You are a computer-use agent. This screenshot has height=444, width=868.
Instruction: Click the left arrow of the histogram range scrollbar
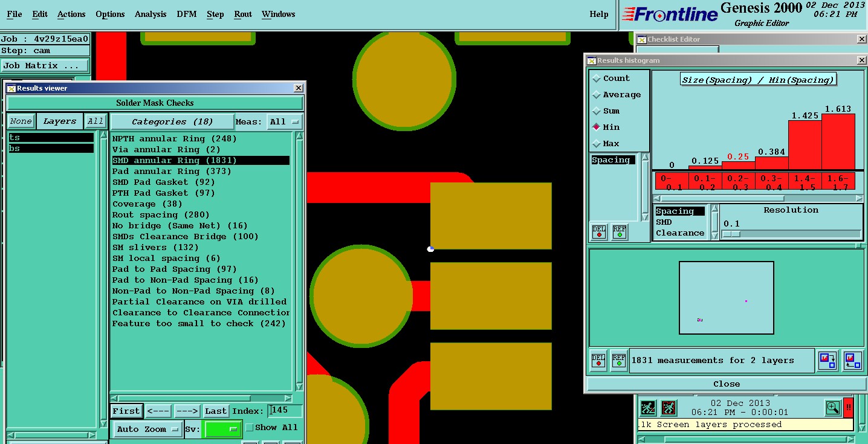click(x=657, y=198)
